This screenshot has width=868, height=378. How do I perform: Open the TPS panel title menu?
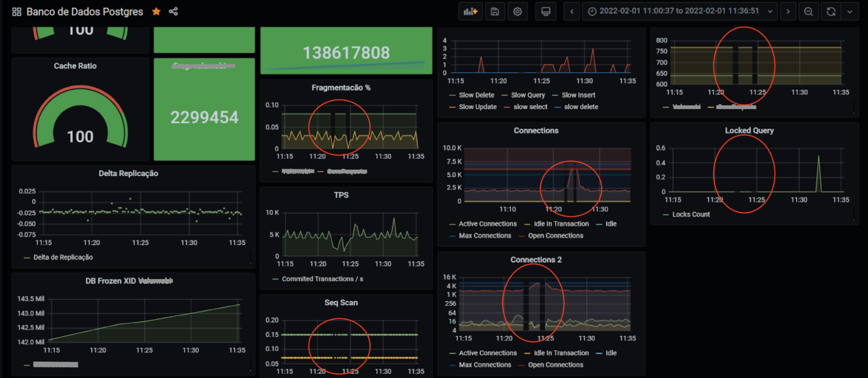click(341, 195)
